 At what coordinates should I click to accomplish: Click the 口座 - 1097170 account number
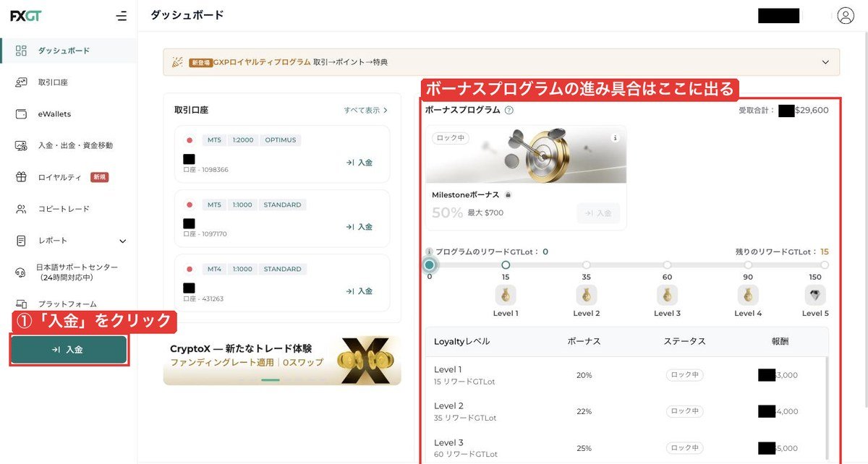tap(205, 234)
